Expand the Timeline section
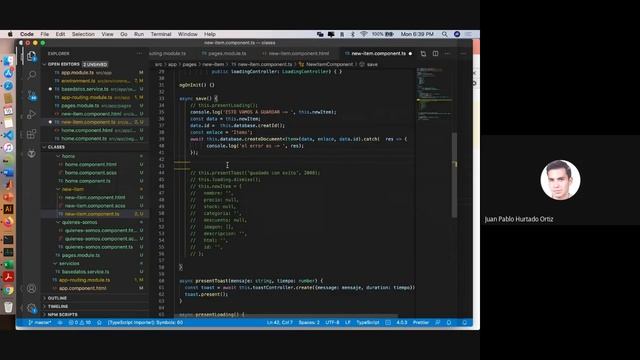Viewport: 640px width, 360px height. coord(58,306)
